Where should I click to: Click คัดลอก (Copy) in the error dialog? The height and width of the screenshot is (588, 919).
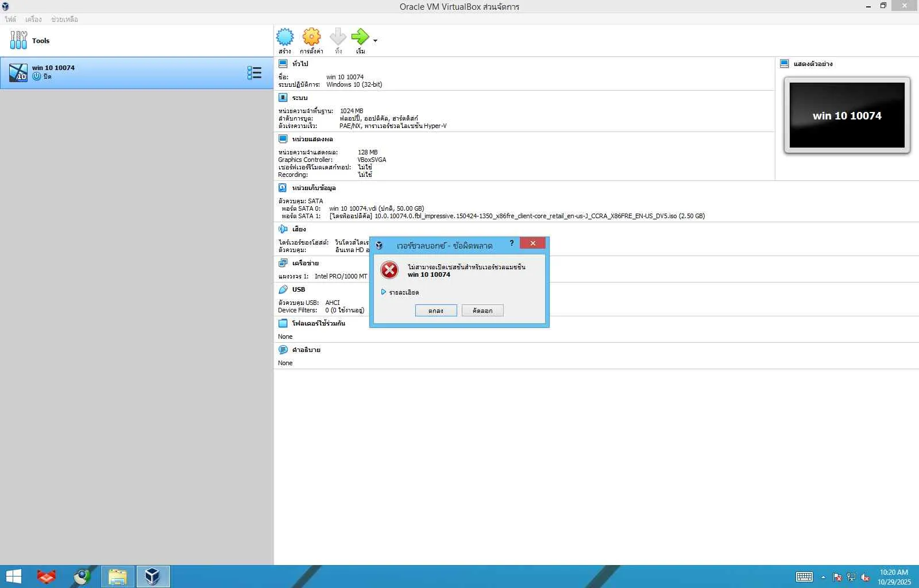(x=482, y=311)
